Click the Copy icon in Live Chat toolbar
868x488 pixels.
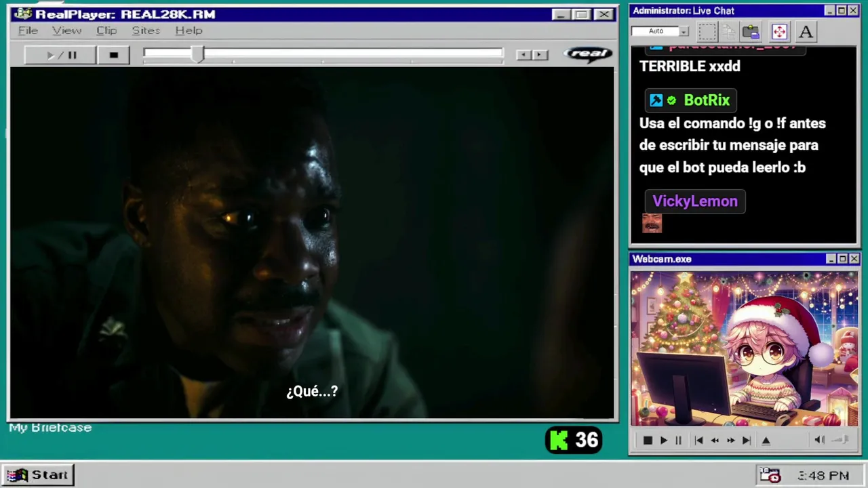point(729,31)
